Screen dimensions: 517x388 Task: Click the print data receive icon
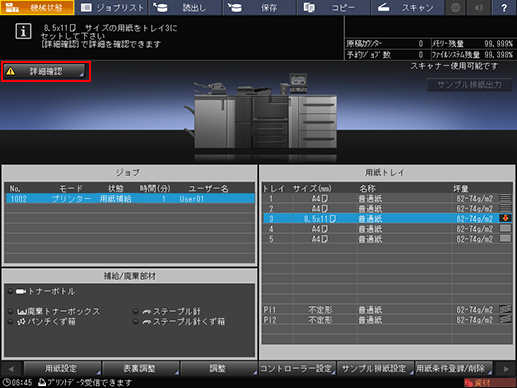[x=42, y=383]
